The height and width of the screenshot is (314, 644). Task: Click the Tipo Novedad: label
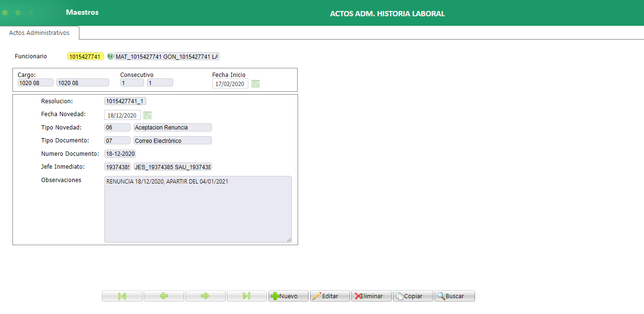click(x=61, y=128)
